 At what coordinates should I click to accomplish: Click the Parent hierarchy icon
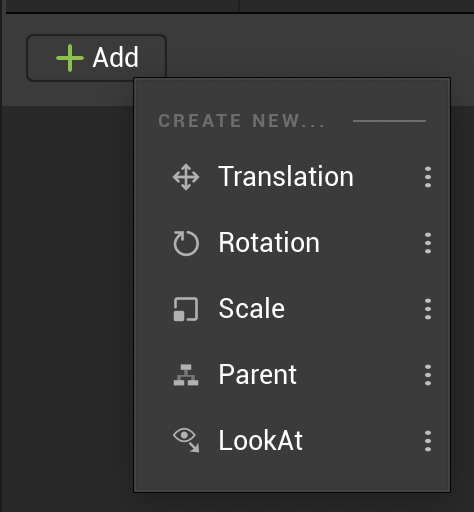pyautogui.click(x=186, y=375)
